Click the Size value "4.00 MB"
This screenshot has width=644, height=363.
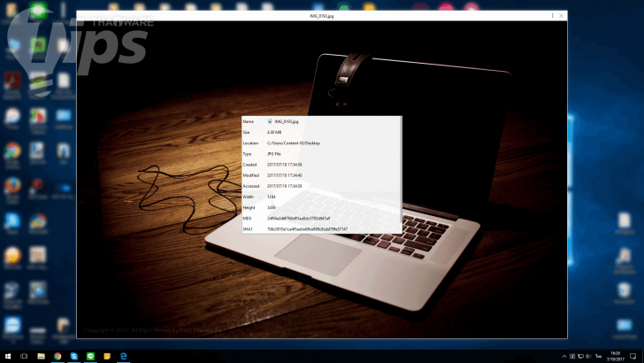(x=274, y=133)
